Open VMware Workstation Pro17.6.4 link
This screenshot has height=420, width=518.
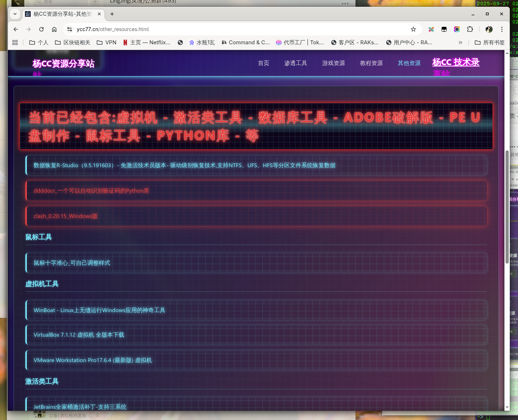[256, 360]
